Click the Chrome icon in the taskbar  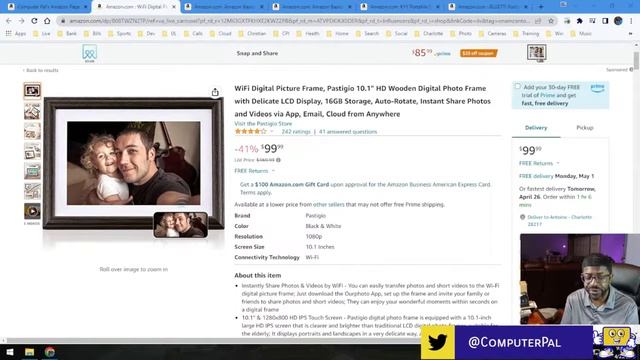click(x=50, y=352)
